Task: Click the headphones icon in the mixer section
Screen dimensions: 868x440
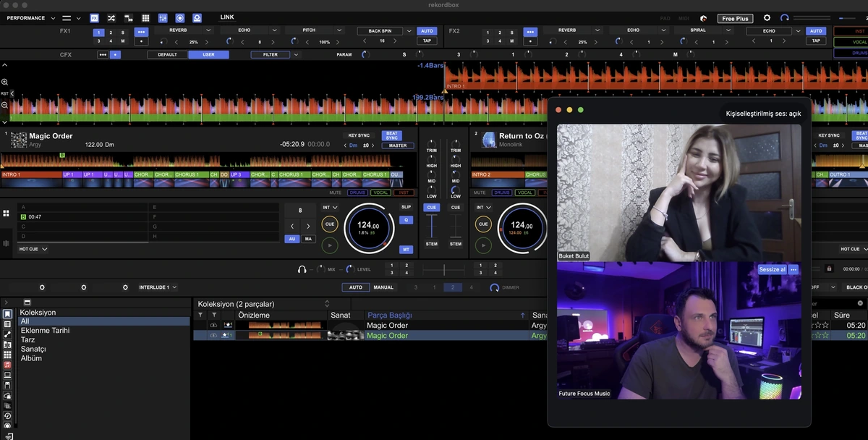Action: 302,269
